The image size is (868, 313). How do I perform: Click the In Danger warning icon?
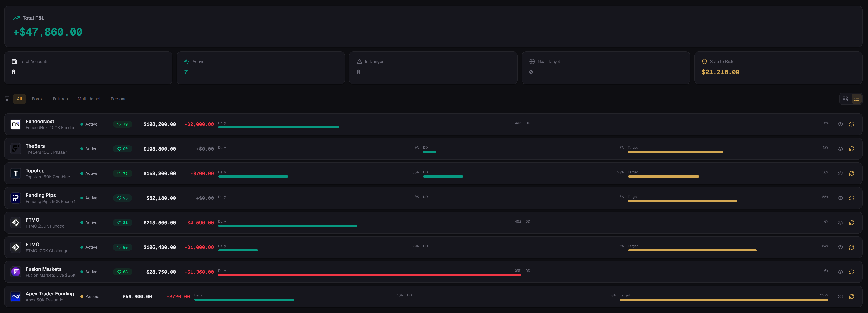359,61
